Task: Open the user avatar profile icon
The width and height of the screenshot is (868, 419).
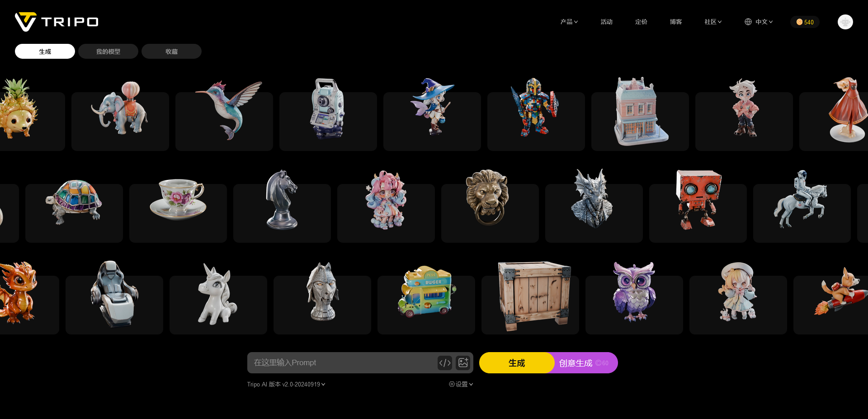Action: (x=845, y=22)
